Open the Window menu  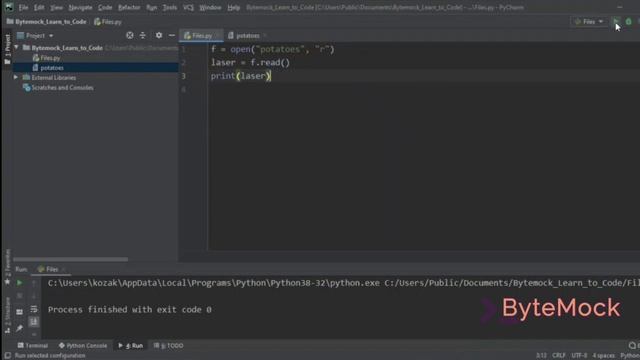pyautogui.click(x=210, y=7)
